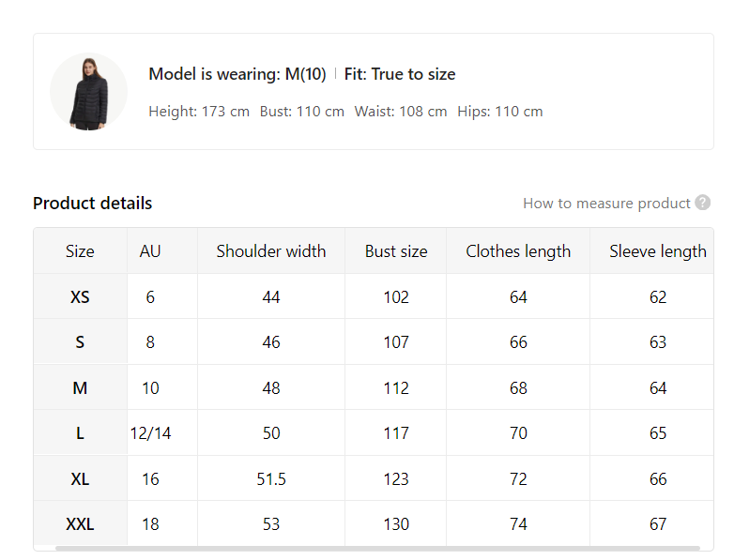Click the Model is wearing M(10) text
Viewport: 734px width, 560px height.
(x=237, y=74)
